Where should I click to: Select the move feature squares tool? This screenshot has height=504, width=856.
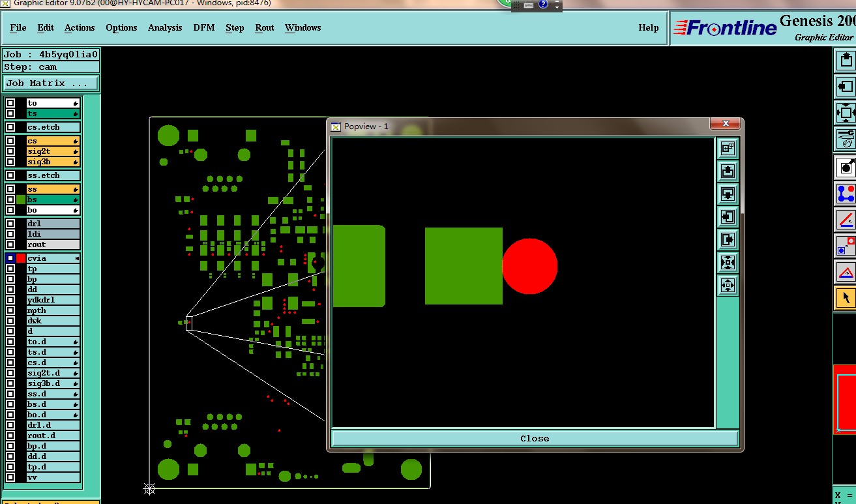846,246
